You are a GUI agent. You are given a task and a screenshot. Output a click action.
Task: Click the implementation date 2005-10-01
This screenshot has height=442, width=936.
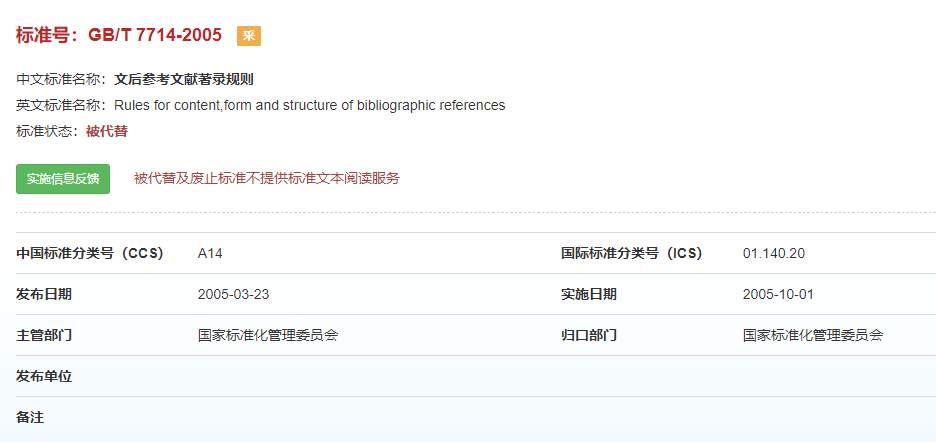coord(779,294)
